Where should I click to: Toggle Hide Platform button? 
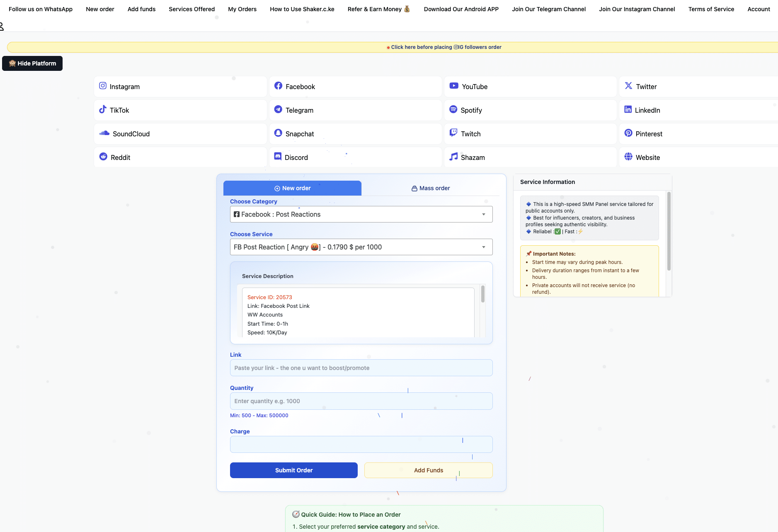pos(32,63)
